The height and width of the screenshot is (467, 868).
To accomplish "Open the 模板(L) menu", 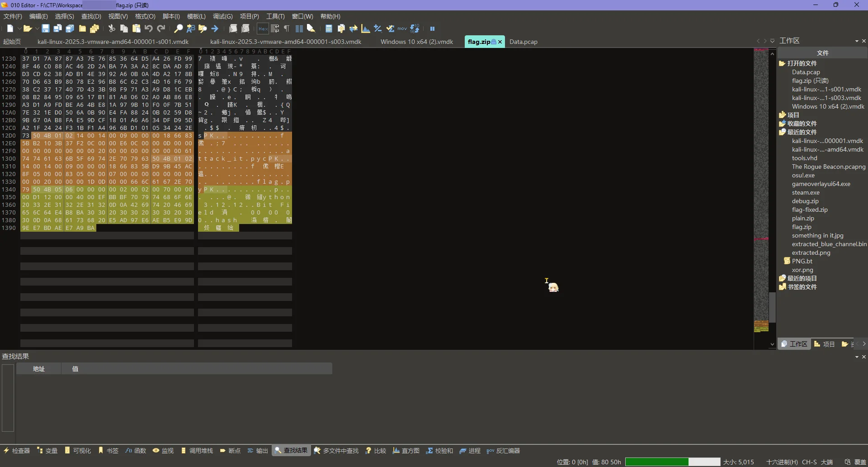I will [196, 16].
